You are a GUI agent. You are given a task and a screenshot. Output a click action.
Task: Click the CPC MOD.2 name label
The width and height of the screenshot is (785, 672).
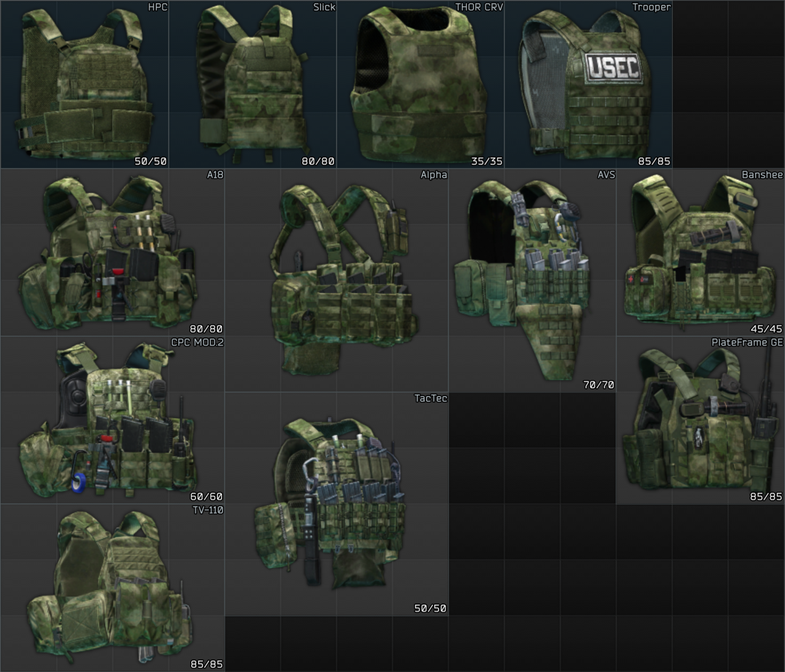pyautogui.click(x=197, y=342)
